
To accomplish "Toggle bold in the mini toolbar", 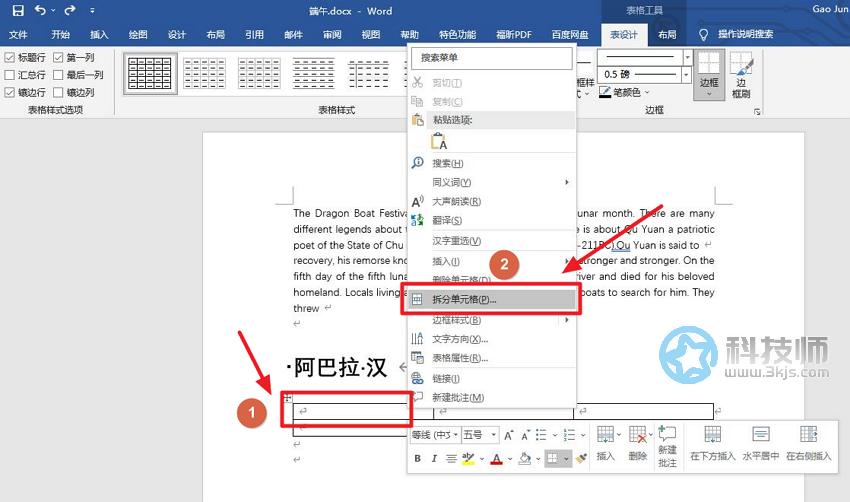I will [x=417, y=459].
